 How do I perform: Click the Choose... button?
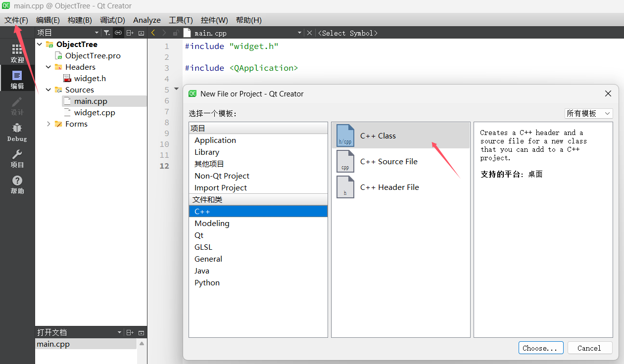[541, 348]
